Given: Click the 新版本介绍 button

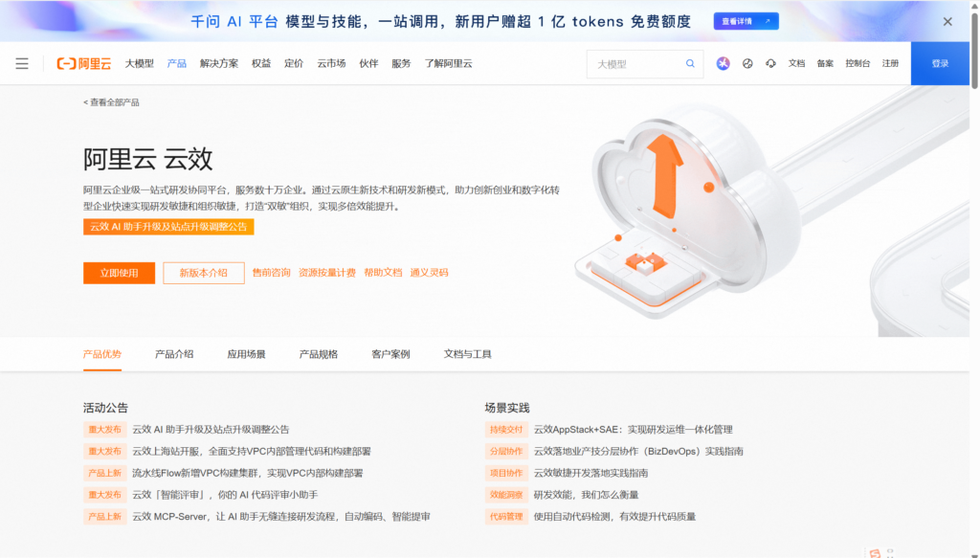Looking at the screenshot, I should pos(204,273).
